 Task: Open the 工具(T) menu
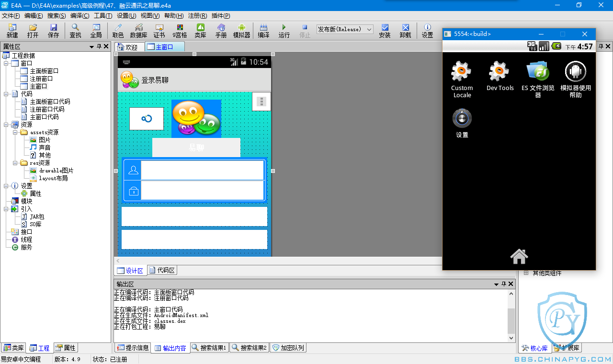pyautogui.click(x=102, y=16)
